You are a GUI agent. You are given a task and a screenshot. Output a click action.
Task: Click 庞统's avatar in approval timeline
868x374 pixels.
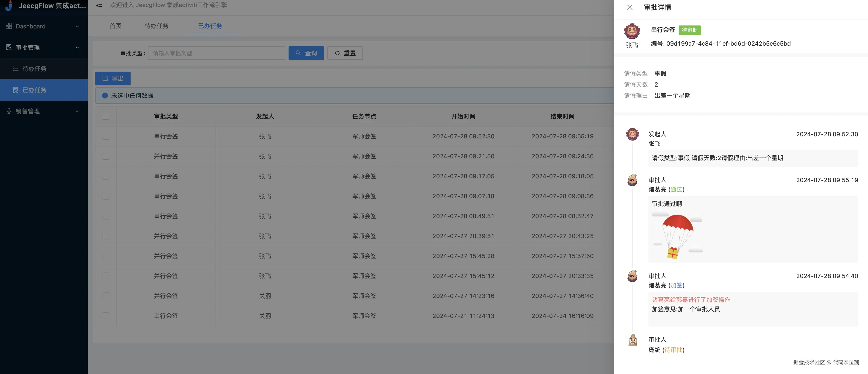coord(633,340)
